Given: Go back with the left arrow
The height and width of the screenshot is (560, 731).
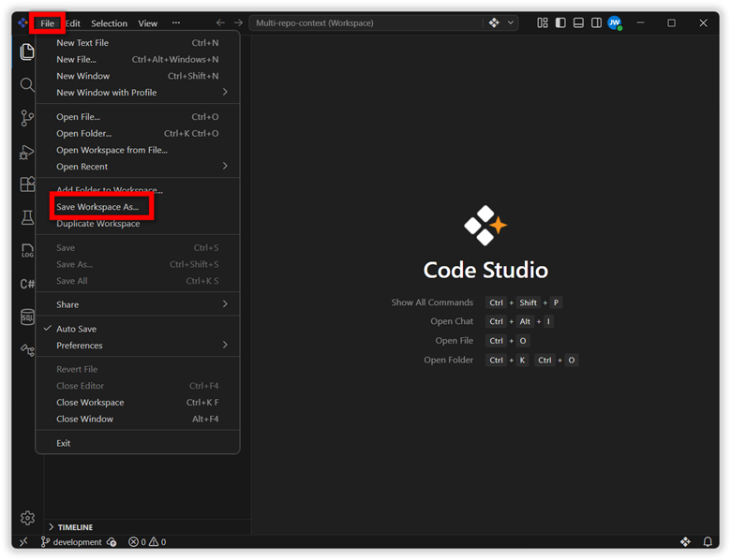Looking at the screenshot, I should point(220,22).
